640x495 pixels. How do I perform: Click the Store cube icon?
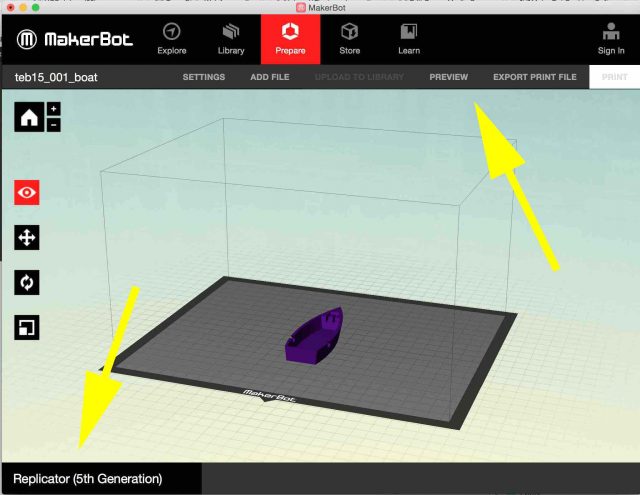(x=350, y=31)
